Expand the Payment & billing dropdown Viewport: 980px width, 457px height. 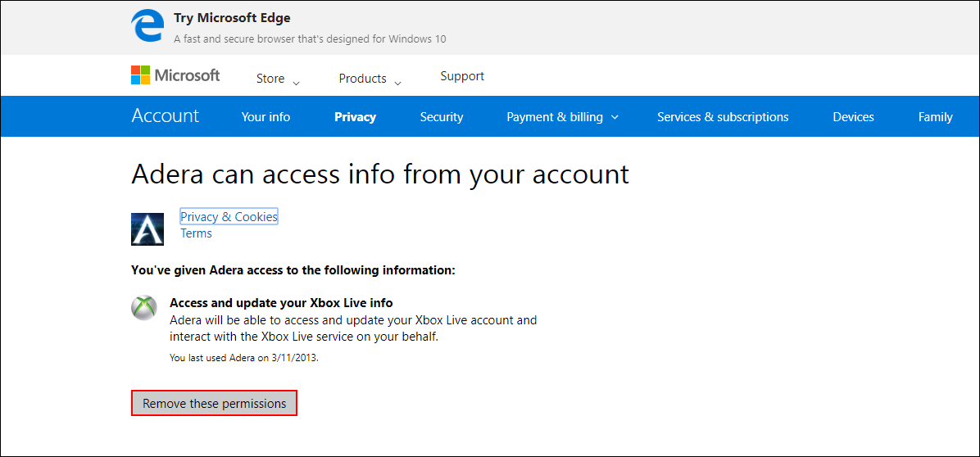(x=562, y=117)
